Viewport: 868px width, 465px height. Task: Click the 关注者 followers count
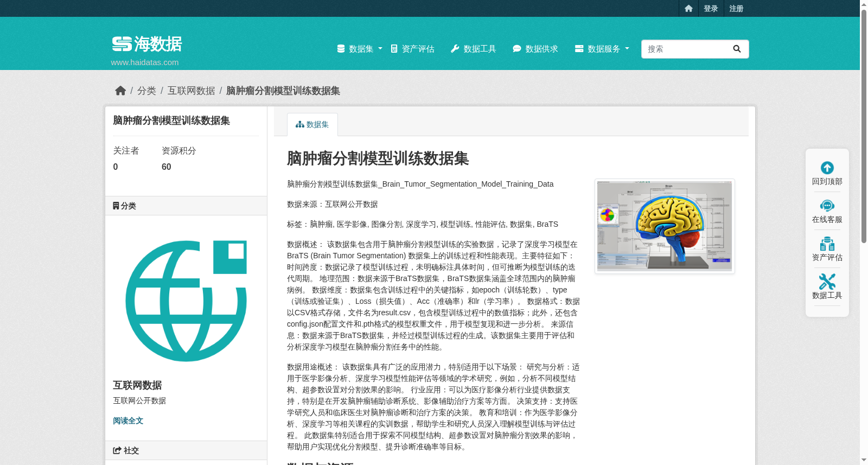point(116,167)
